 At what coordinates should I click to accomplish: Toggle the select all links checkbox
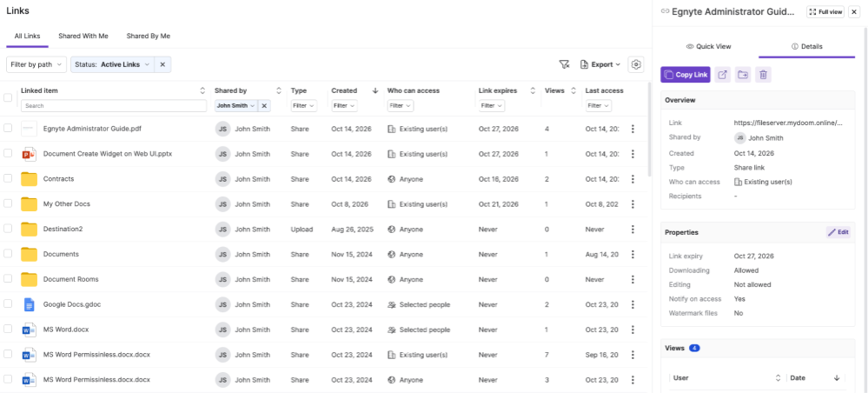8,97
